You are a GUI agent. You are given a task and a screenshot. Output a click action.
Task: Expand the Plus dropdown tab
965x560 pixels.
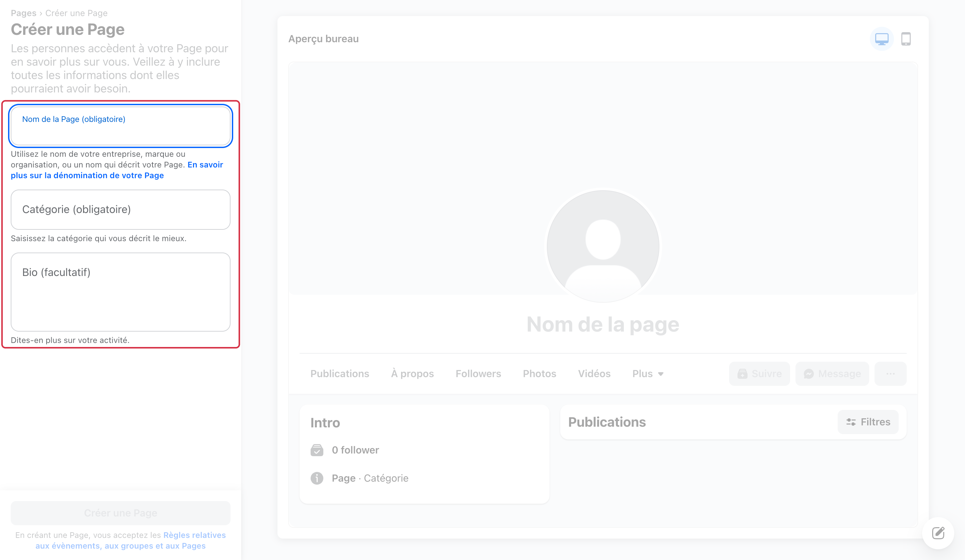tap(648, 373)
